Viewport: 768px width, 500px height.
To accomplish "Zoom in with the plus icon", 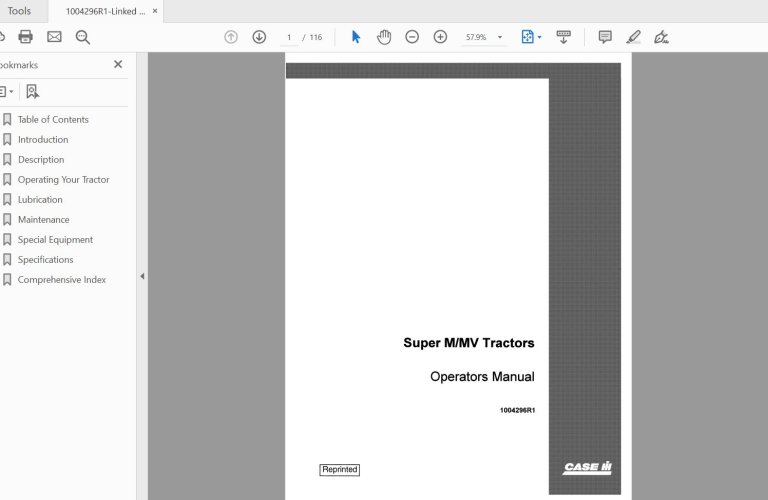I will 440,37.
